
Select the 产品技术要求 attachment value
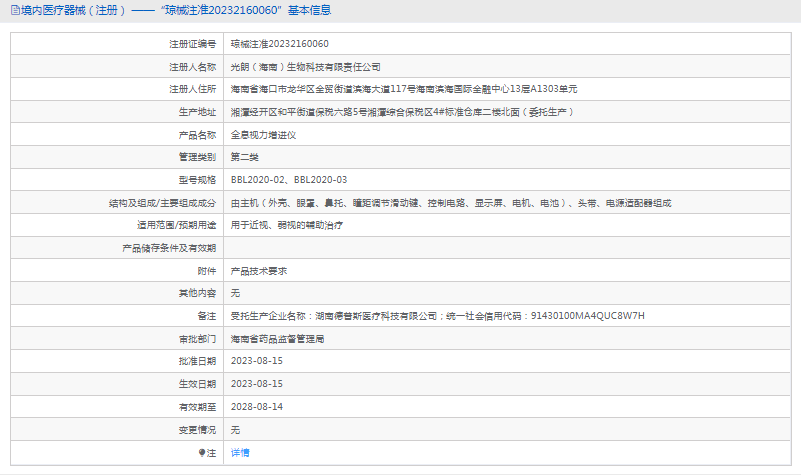258,271
